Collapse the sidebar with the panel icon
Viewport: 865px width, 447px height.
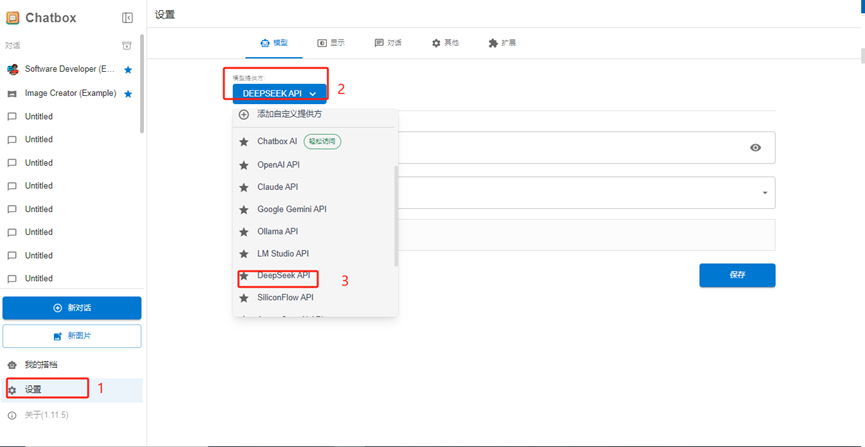pyautogui.click(x=127, y=18)
